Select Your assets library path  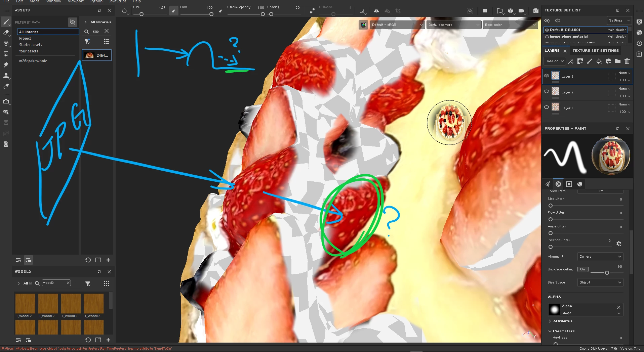pos(29,51)
